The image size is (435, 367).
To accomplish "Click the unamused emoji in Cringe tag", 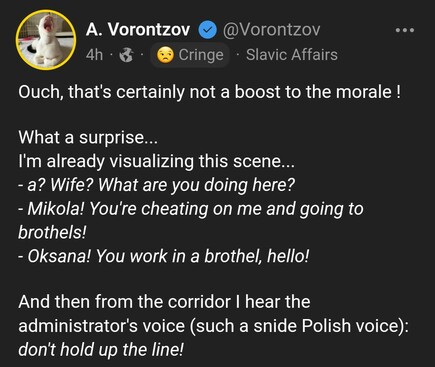I will pyautogui.click(x=166, y=55).
